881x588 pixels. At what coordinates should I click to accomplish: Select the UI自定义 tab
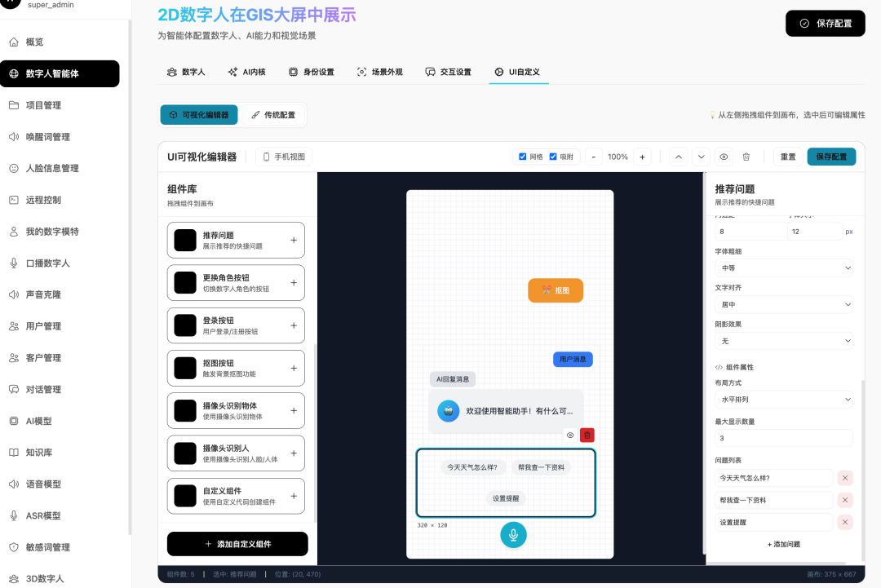(518, 72)
